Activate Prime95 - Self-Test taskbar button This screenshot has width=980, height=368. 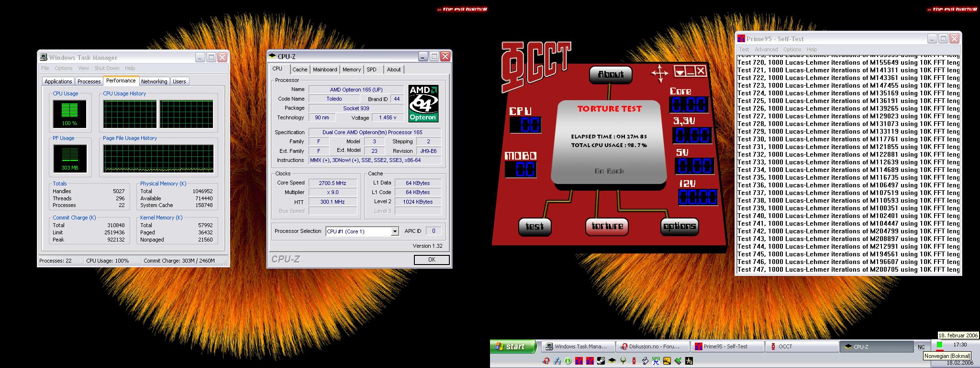point(728,346)
